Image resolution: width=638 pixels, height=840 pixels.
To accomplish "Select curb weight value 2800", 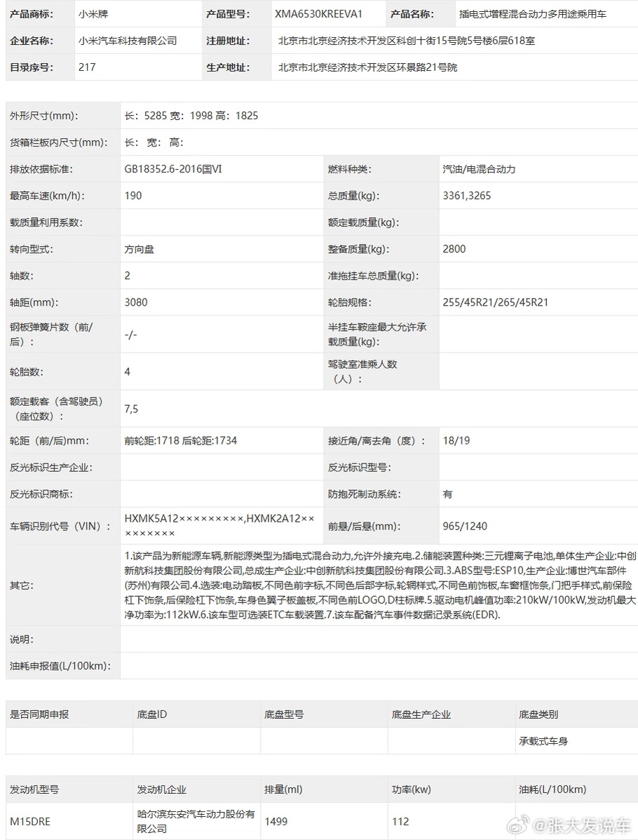I will point(454,249).
